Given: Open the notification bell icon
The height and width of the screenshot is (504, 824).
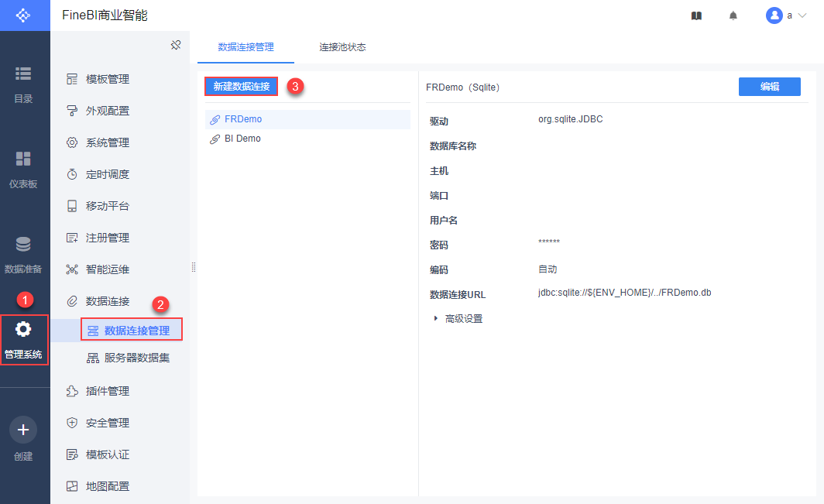Looking at the screenshot, I should click(733, 15).
